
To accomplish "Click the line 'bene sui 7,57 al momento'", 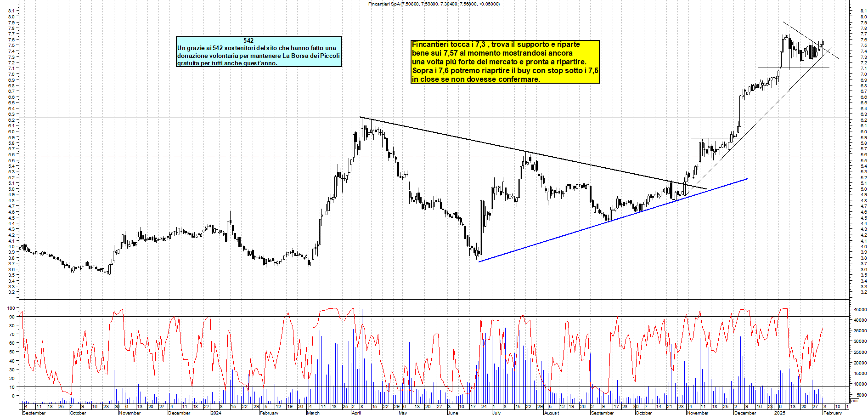I will coord(492,53).
